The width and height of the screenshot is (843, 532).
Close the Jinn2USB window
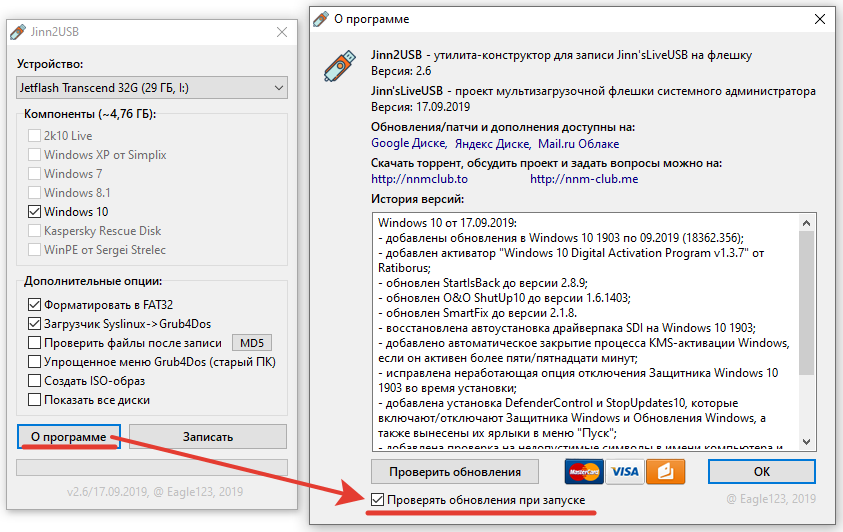282,32
